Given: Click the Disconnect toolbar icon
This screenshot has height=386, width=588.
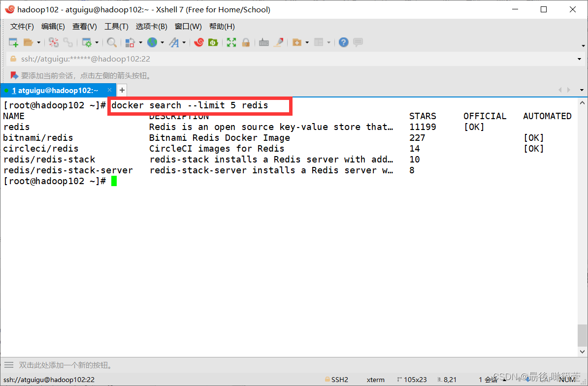Looking at the screenshot, I should pos(54,42).
